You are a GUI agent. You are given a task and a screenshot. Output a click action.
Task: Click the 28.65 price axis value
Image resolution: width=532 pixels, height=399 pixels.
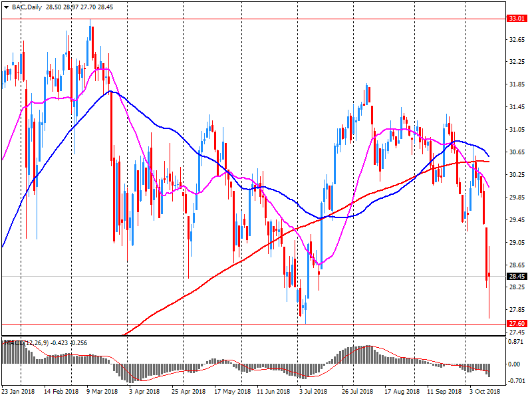coord(517,265)
